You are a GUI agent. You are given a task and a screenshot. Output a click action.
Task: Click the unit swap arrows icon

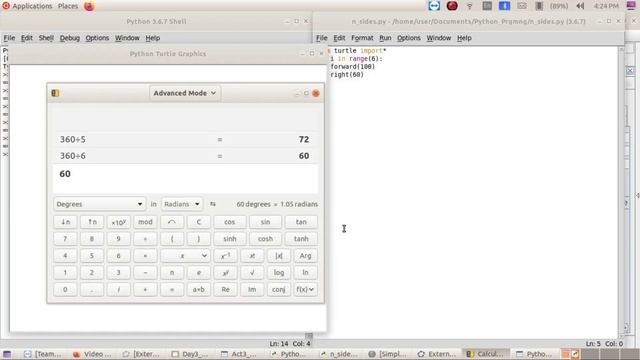(213, 204)
